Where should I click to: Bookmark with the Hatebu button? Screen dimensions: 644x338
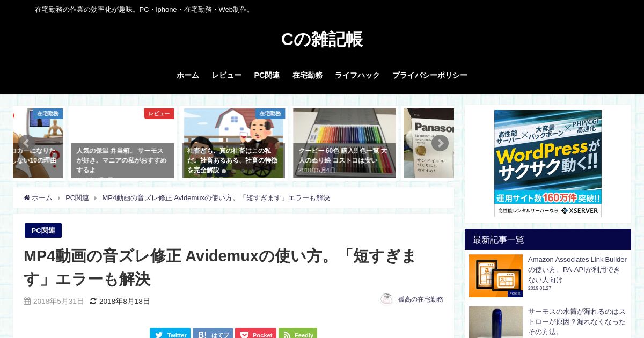213,333
